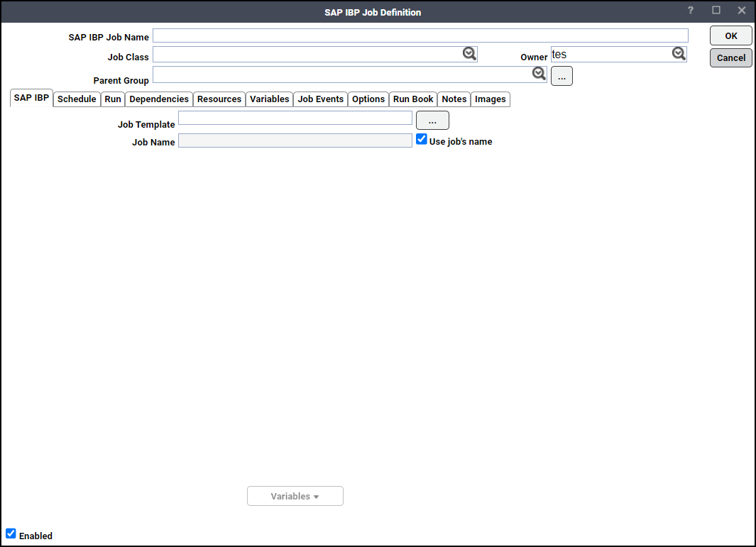The image size is (756, 547).
Task: Focus the SAP IBP Job Name field
Action: pos(420,35)
